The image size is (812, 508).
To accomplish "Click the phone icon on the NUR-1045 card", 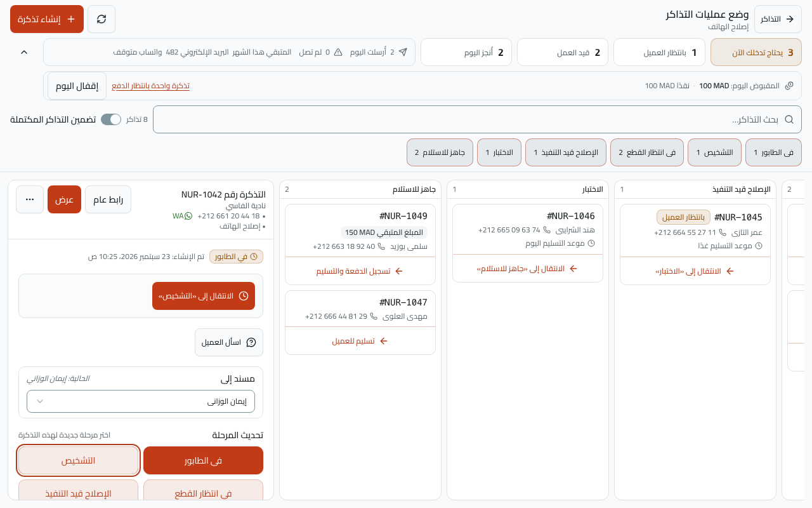I will pyautogui.click(x=723, y=232).
